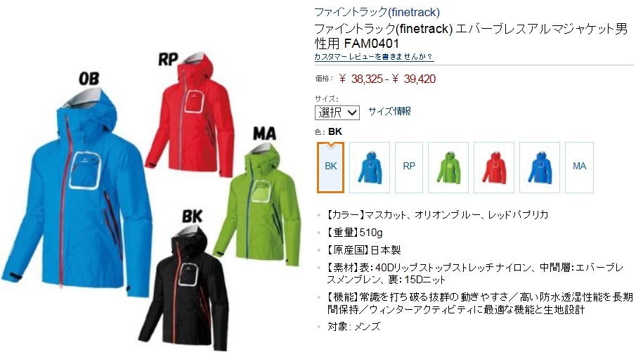The width and height of the screenshot is (643, 364).
Task: Select the BK color swatch
Action: click(x=330, y=167)
